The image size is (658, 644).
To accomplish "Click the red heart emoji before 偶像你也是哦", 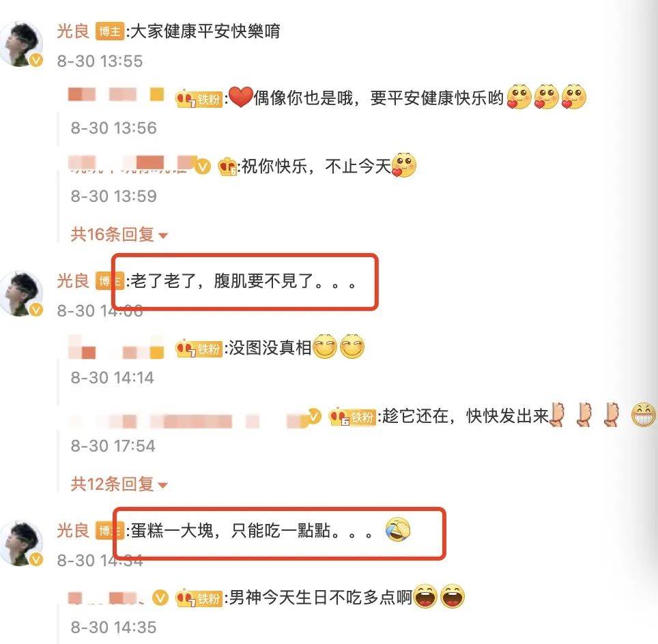I will click(240, 98).
